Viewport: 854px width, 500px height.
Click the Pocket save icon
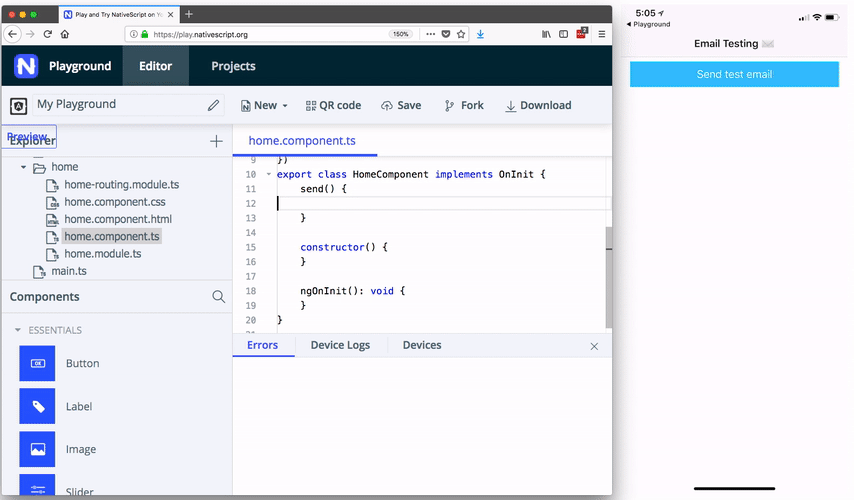pos(446,34)
